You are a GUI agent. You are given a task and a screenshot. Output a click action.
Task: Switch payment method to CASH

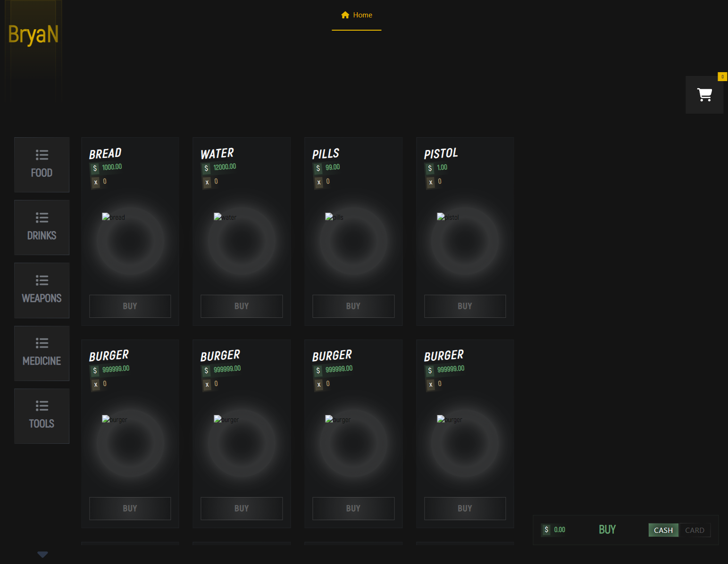point(663,530)
